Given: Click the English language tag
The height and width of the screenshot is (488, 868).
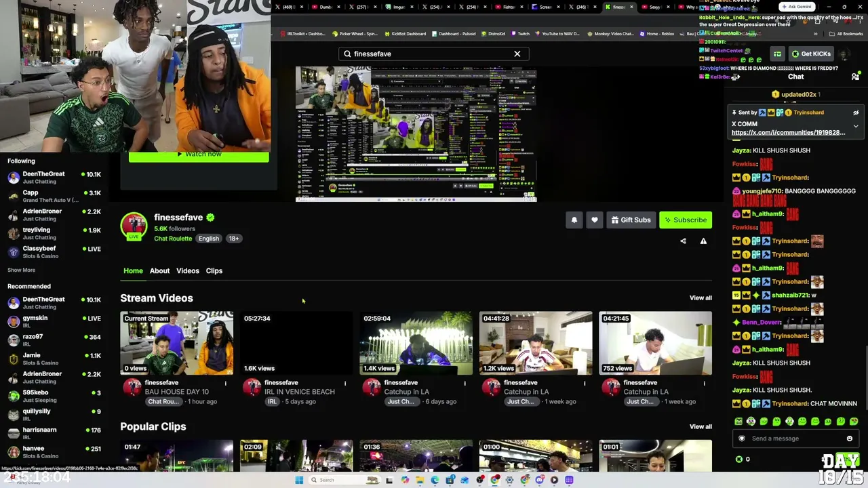Looking at the screenshot, I should coord(209,239).
